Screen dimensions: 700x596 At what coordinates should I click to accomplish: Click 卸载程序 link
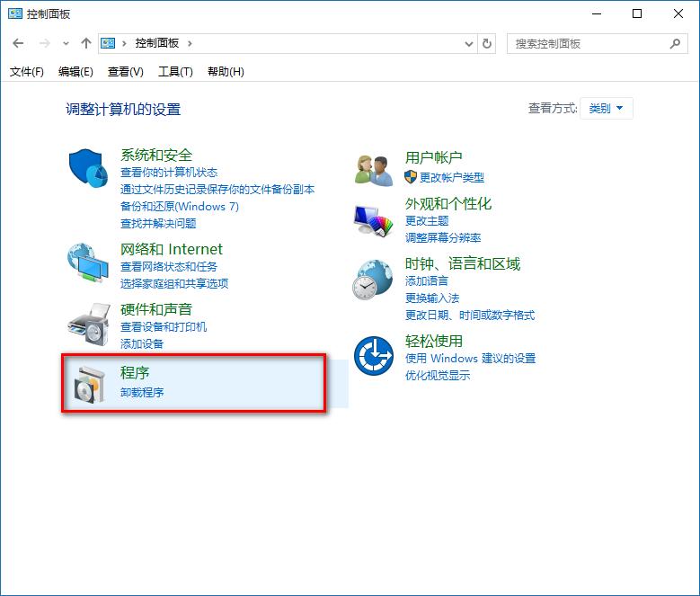(x=141, y=393)
